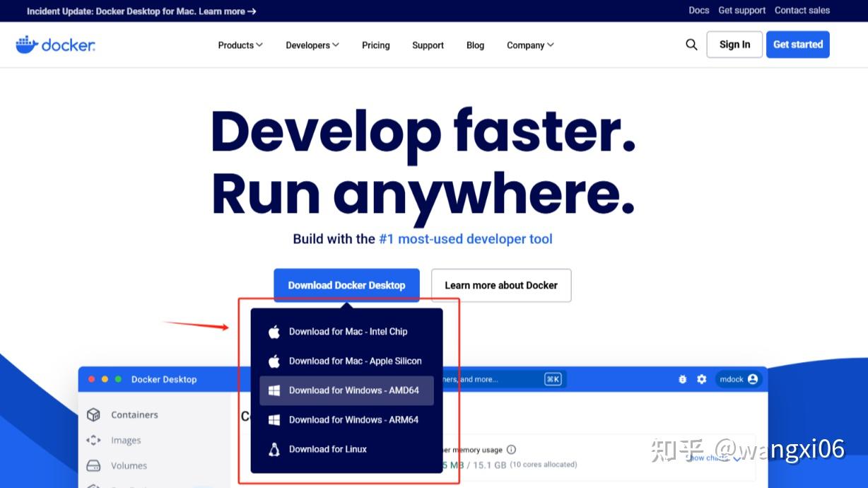The width and height of the screenshot is (868, 488).
Task: Open the mdock account avatar menu
Action: point(739,379)
